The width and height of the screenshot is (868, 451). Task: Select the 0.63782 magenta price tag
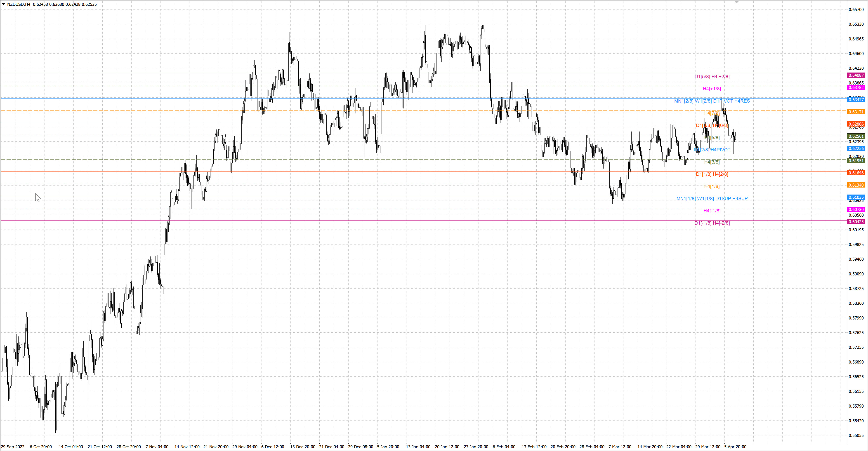tap(856, 88)
